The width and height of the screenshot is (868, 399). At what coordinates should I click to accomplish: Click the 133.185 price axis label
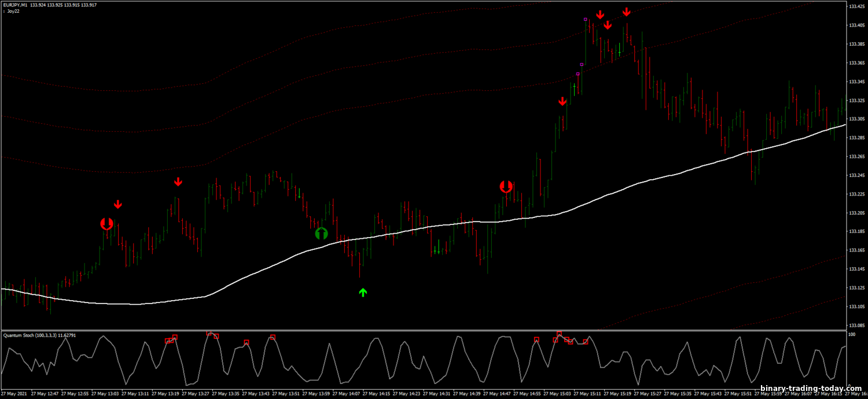tap(856, 231)
